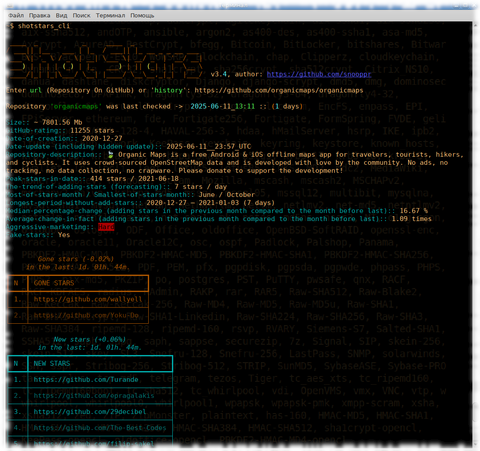The height and width of the screenshot is (451, 480).
Task: Click the organicmaps repository URL
Action: [x=279, y=90]
